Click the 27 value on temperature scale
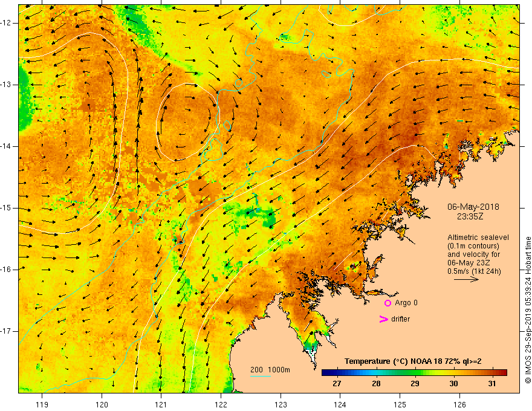The image size is (532, 411). (x=337, y=384)
